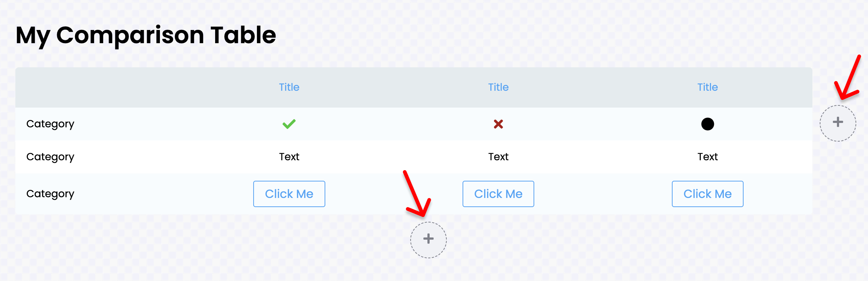Select the third row Category label

(50, 194)
